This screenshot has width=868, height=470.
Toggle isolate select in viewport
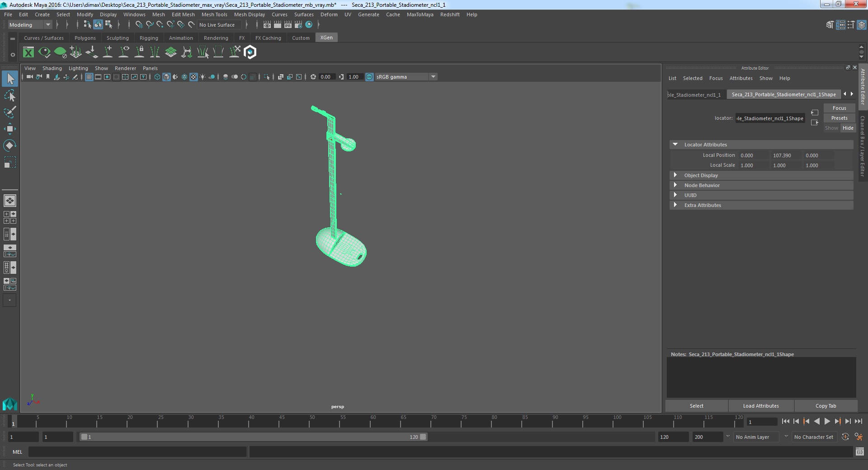pyautogui.click(x=267, y=77)
